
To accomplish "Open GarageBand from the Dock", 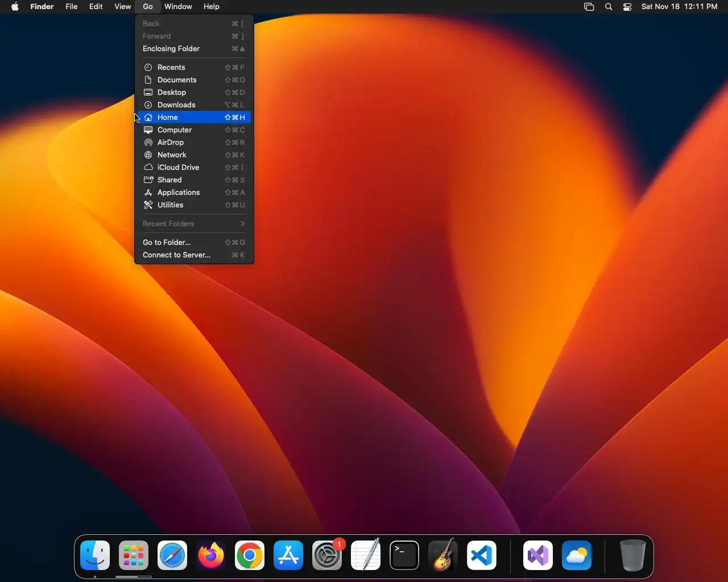I will point(443,555).
